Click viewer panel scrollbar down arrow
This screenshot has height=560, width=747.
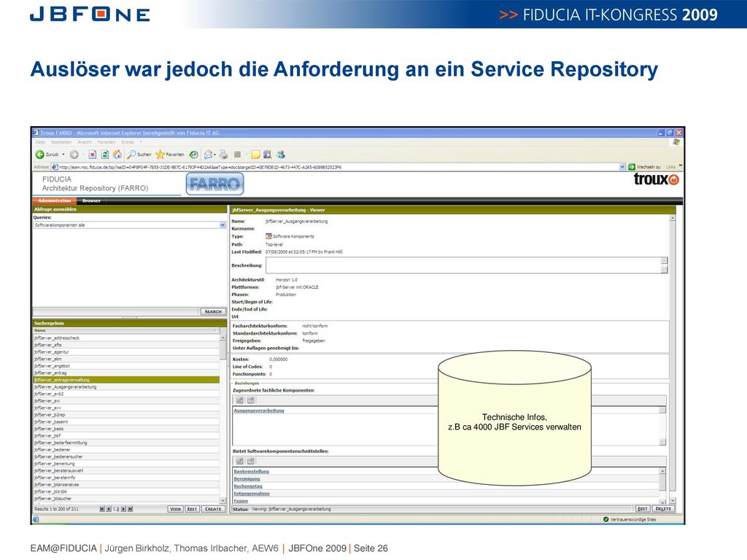[672, 501]
